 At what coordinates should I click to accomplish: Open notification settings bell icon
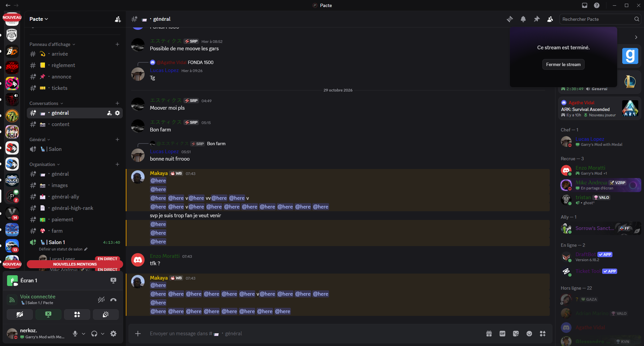point(523,19)
